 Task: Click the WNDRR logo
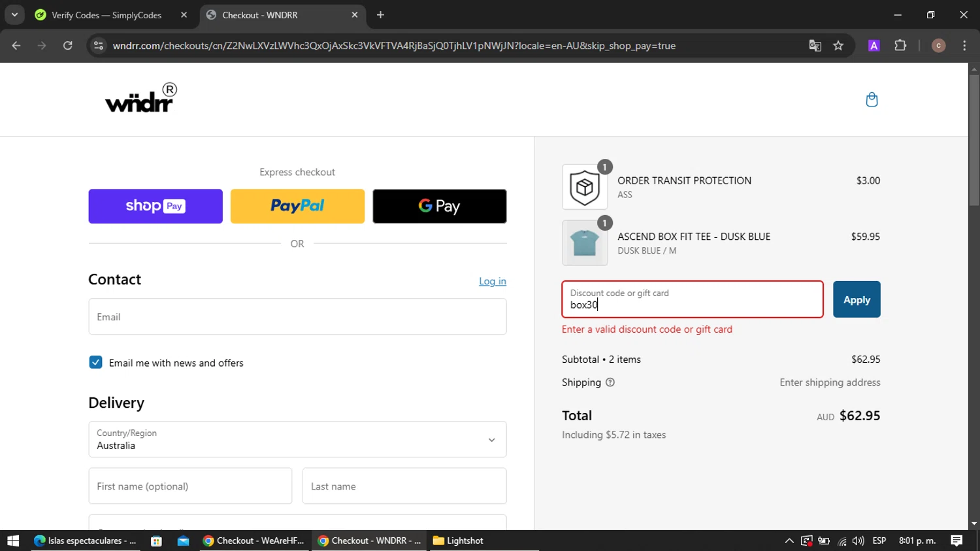click(141, 98)
